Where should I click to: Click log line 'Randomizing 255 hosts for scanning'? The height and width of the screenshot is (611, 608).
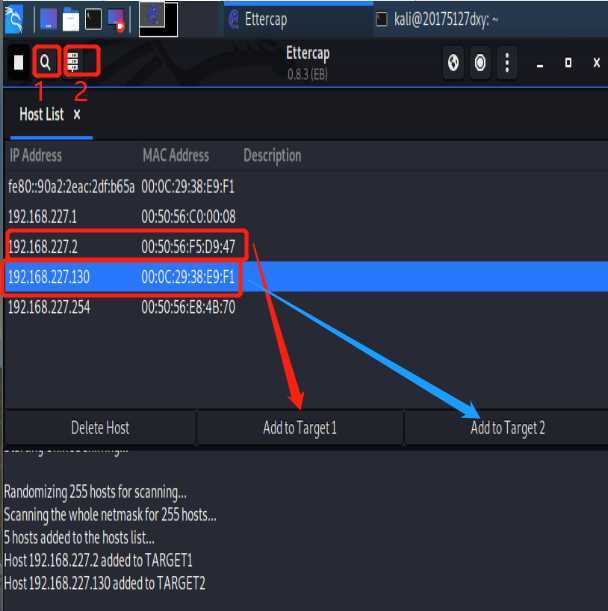95,492
